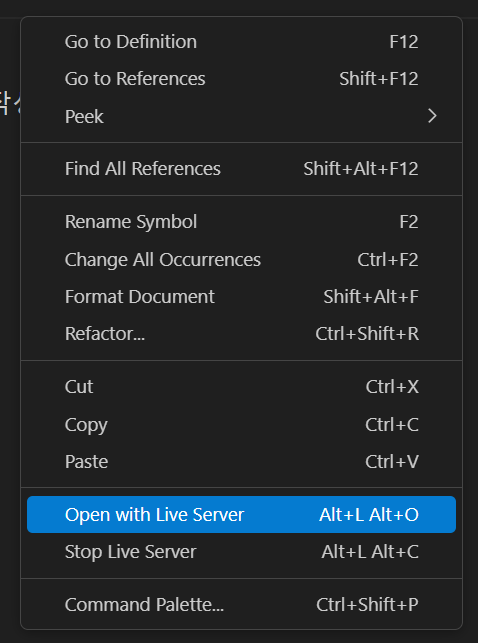
Task: Select Go to Definition menu entry
Action: 241,42
